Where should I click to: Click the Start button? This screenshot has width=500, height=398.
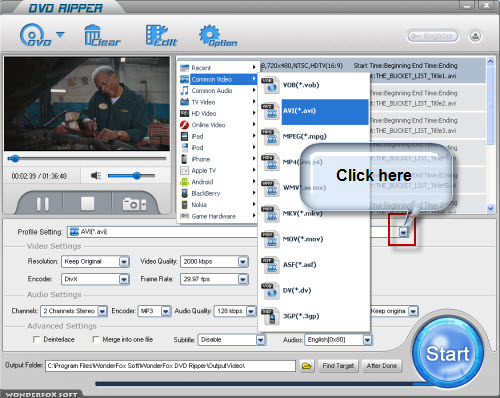(x=448, y=353)
